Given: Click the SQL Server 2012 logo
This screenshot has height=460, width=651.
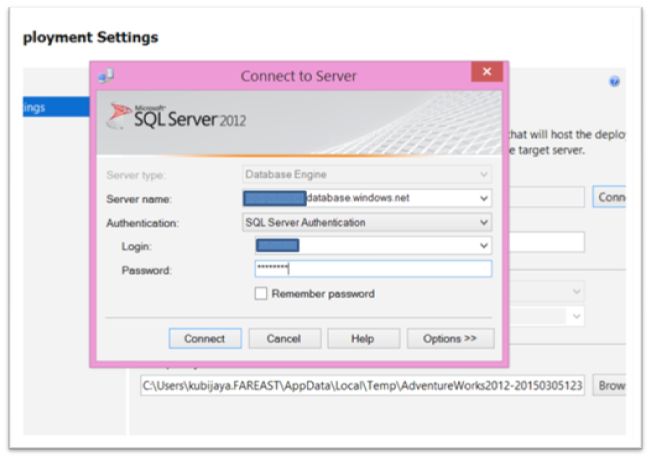Looking at the screenshot, I should coord(176,117).
